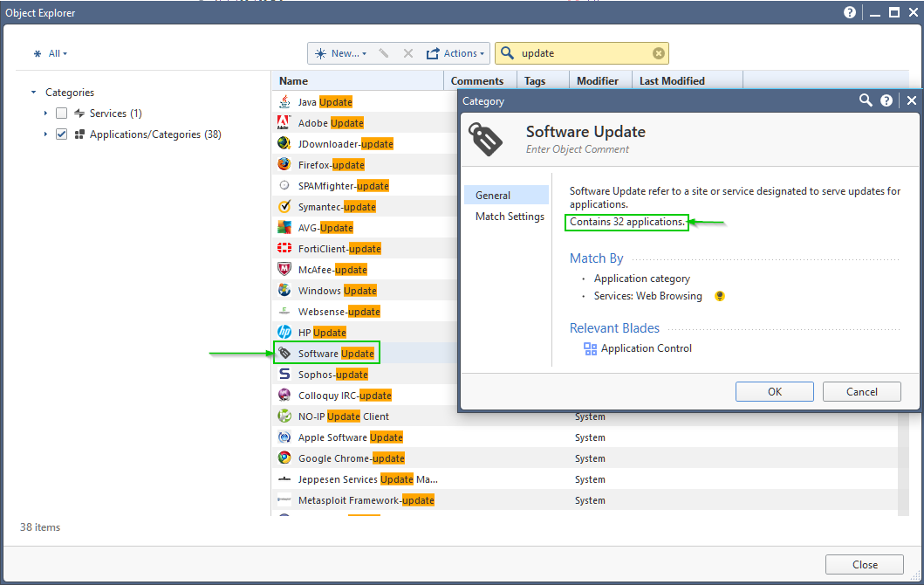
Task: Enable the Services checkbox
Action: (x=61, y=114)
